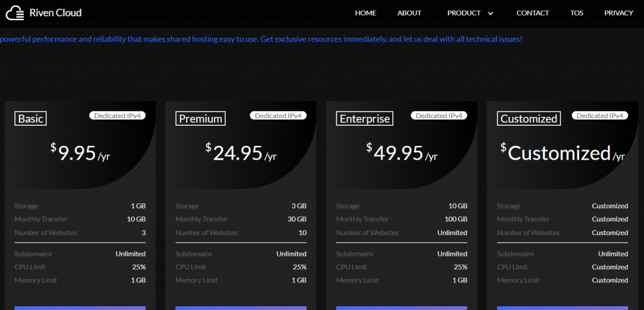This screenshot has height=310, width=644.
Task: Click Basic plan's Number of Websites label
Action: pos(45,233)
